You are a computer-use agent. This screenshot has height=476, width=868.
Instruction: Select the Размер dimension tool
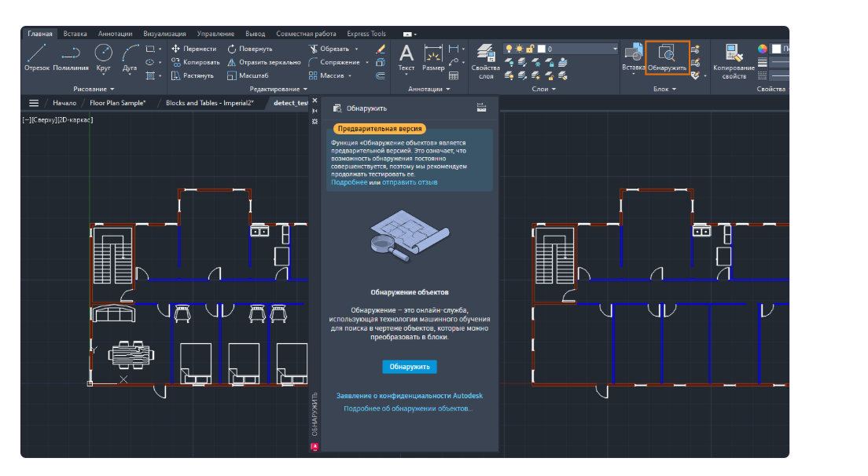coord(433,58)
